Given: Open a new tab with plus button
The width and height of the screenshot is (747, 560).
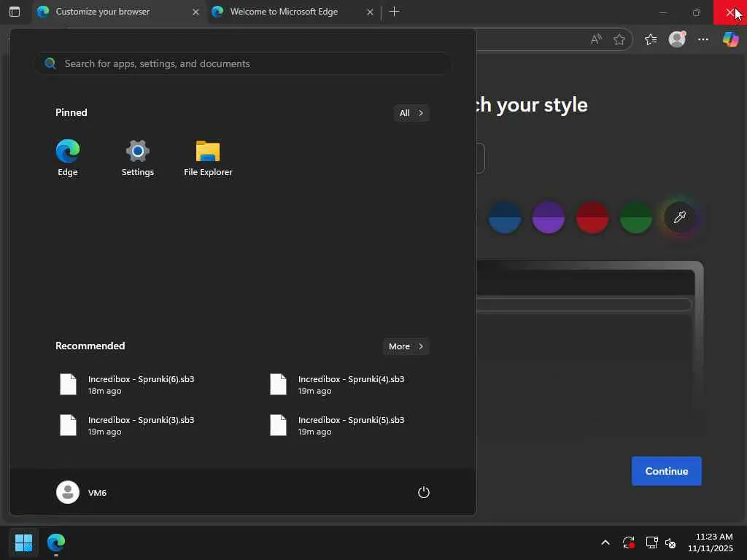Looking at the screenshot, I should [395, 12].
